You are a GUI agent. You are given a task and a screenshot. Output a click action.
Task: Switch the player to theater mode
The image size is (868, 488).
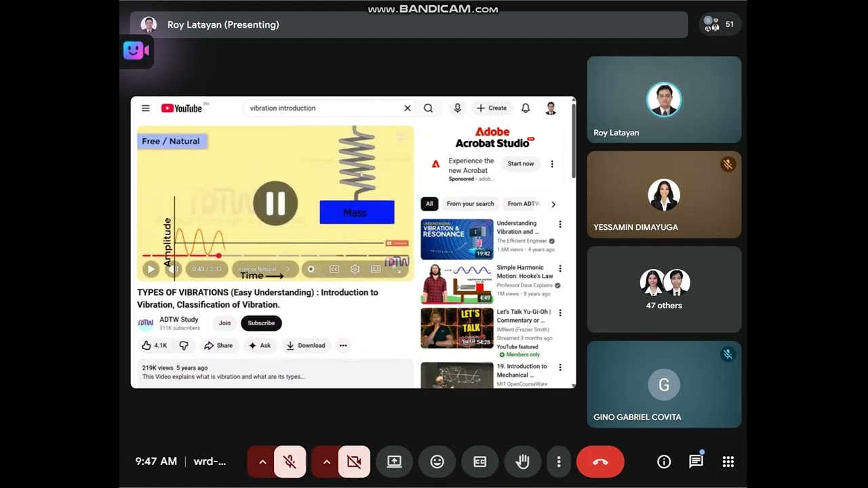point(376,269)
